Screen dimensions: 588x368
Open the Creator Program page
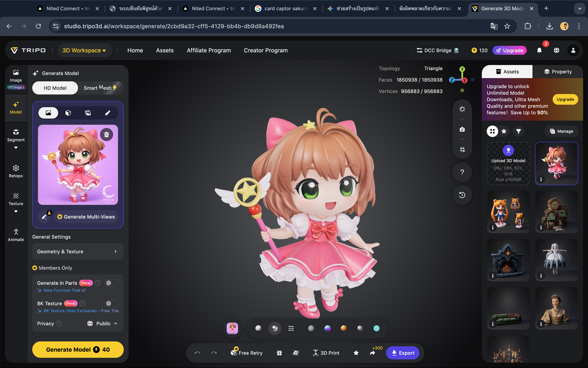coord(266,50)
